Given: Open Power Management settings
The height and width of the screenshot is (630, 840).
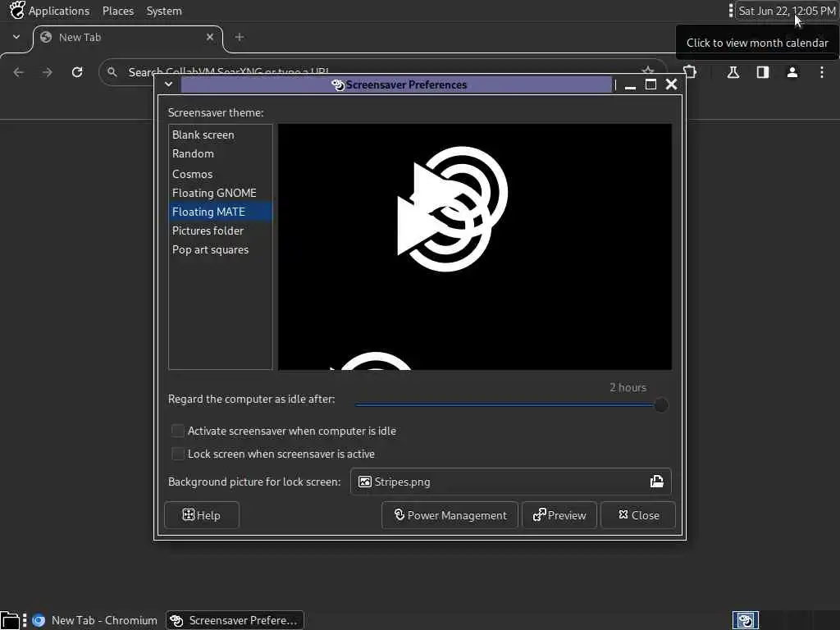Looking at the screenshot, I should click(450, 515).
